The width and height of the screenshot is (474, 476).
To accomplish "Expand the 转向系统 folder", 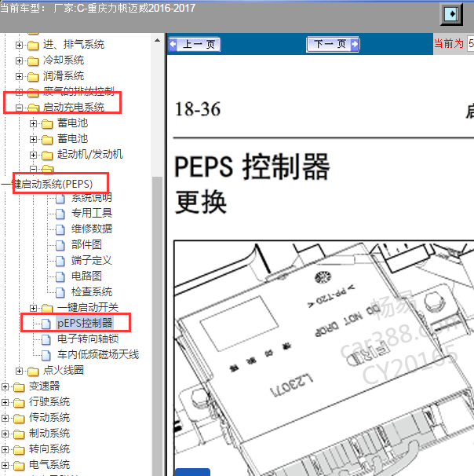I will pyautogui.click(x=5, y=449).
